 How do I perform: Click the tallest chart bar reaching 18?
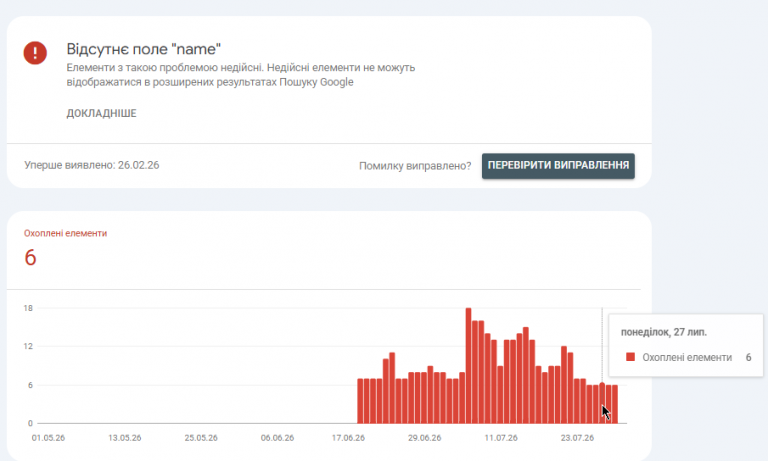pos(468,365)
